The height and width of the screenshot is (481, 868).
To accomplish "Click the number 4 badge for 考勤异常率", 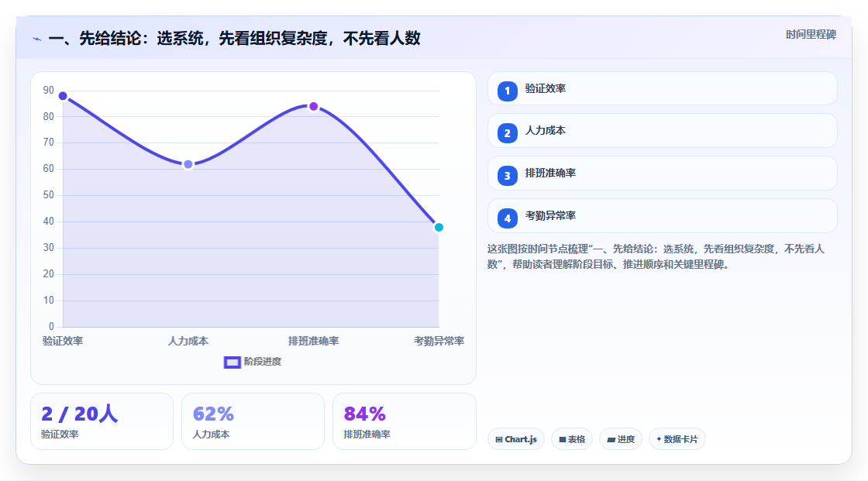I will pos(507,218).
